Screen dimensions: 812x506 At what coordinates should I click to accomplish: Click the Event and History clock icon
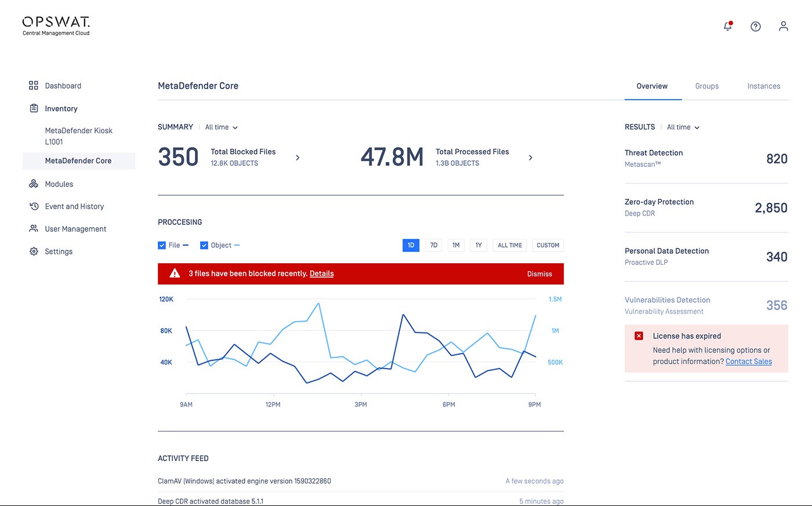tap(34, 206)
